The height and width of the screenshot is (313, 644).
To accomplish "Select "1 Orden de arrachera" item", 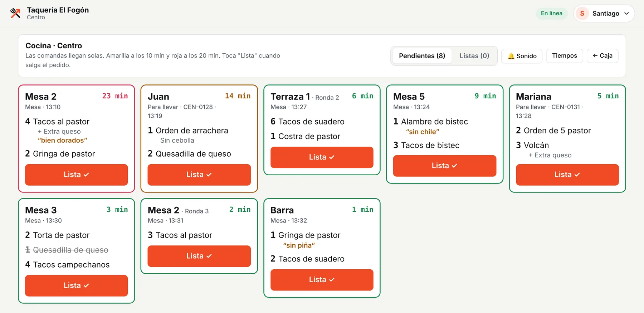I will click(188, 131).
